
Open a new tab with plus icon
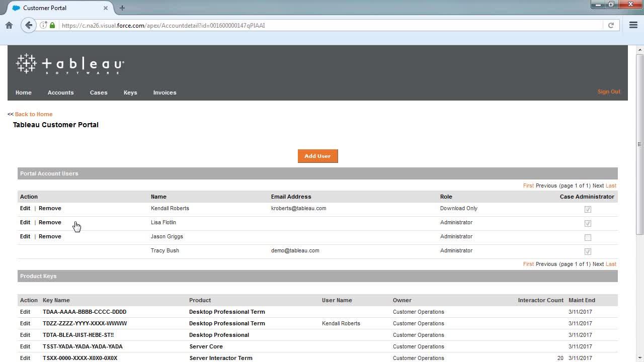[x=122, y=8]
